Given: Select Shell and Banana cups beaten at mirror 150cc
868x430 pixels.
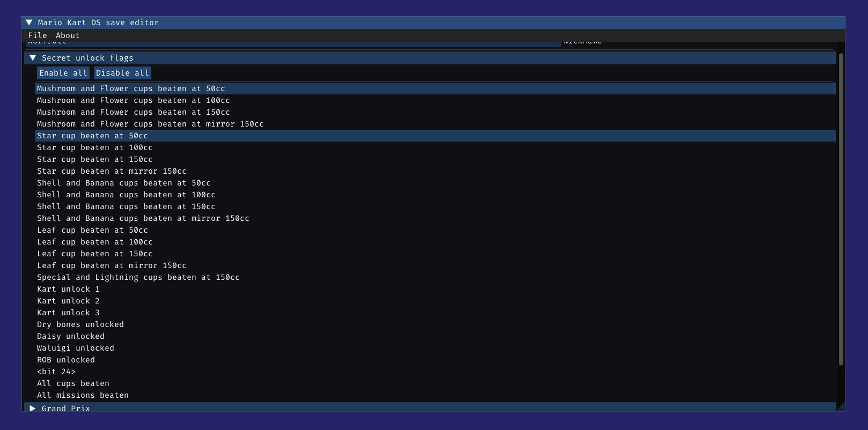Looking at the screenshot, I should (x=435, y=218).
